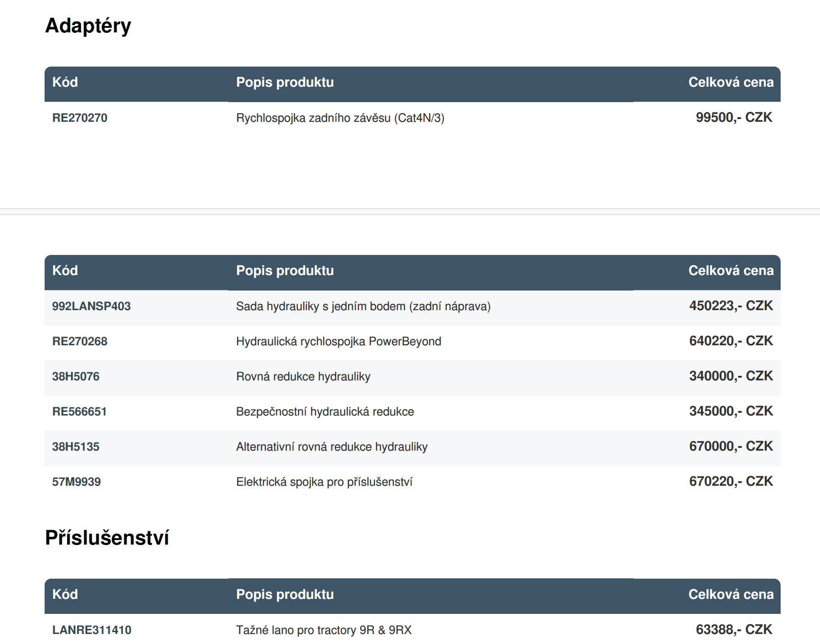
Task: Click 'Popis produktu' header in Adaptéry table
Action: (285, 82)
